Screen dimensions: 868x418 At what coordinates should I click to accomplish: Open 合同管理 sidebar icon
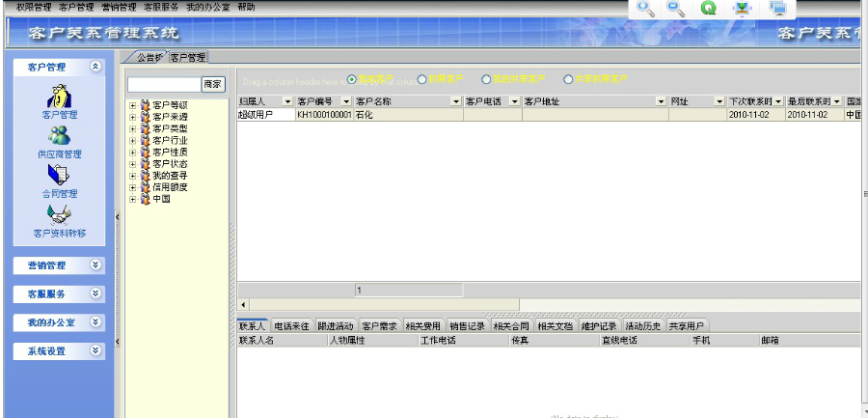tap(60, 175)
